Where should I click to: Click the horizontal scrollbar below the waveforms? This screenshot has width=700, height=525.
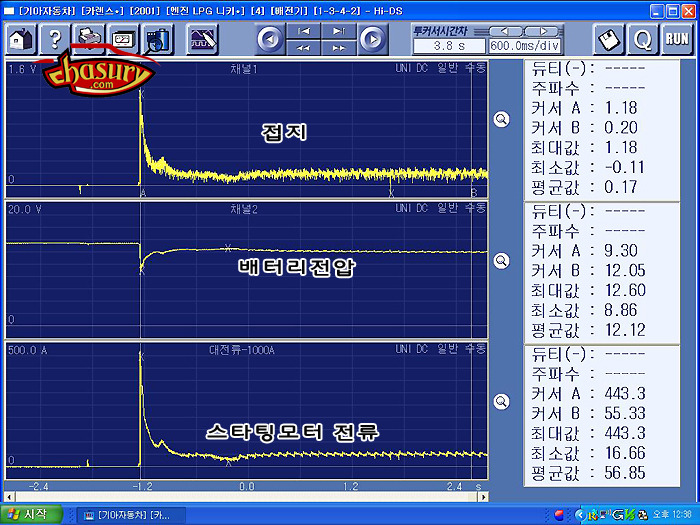click(246, 496)
